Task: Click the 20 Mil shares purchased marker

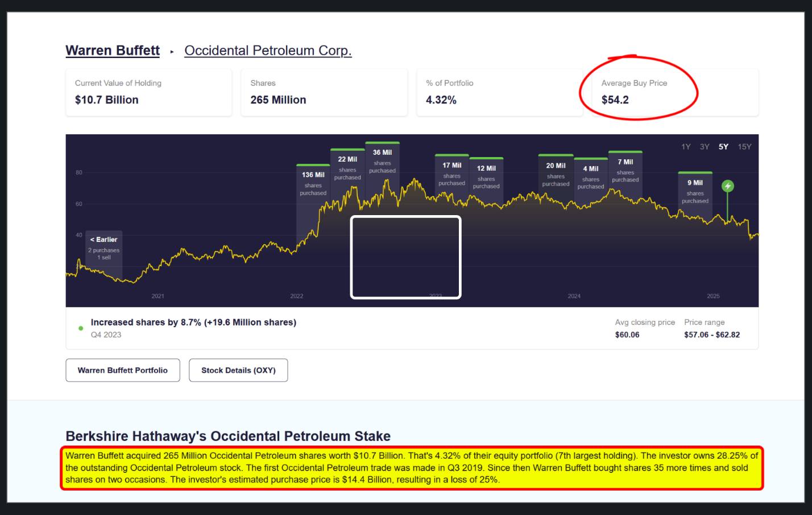Action: click(x=556, y=174)
